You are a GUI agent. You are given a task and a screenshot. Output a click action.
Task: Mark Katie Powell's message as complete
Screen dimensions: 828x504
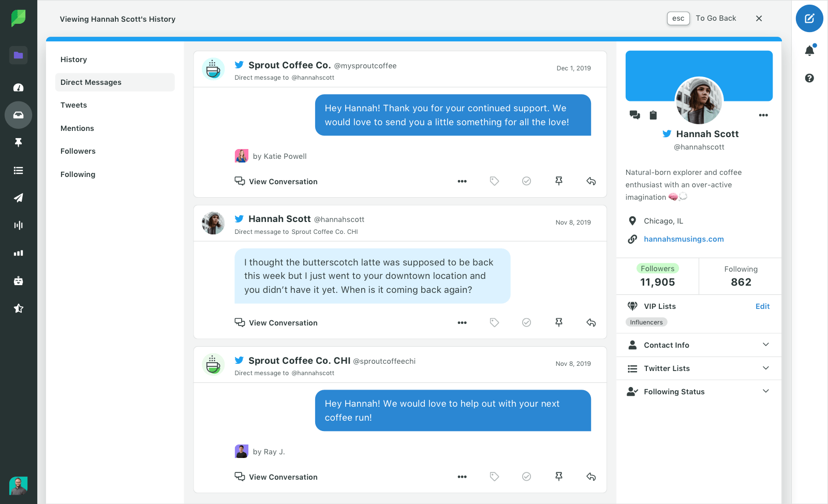(526, 181)
